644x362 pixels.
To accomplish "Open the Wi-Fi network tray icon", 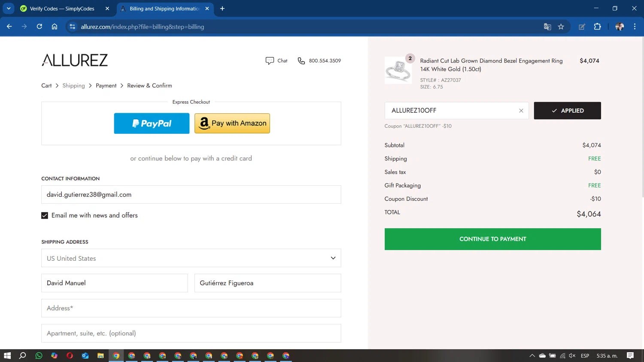I will click(x=562, y=356).
